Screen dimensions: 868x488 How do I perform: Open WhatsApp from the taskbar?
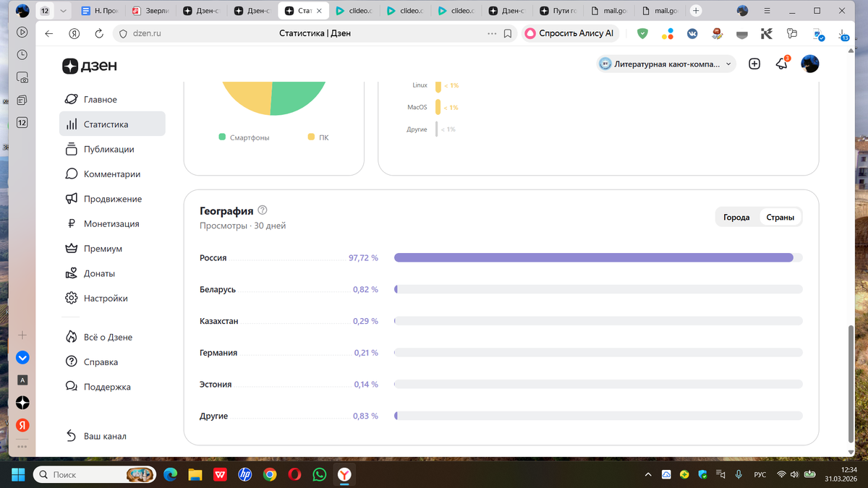320,474
